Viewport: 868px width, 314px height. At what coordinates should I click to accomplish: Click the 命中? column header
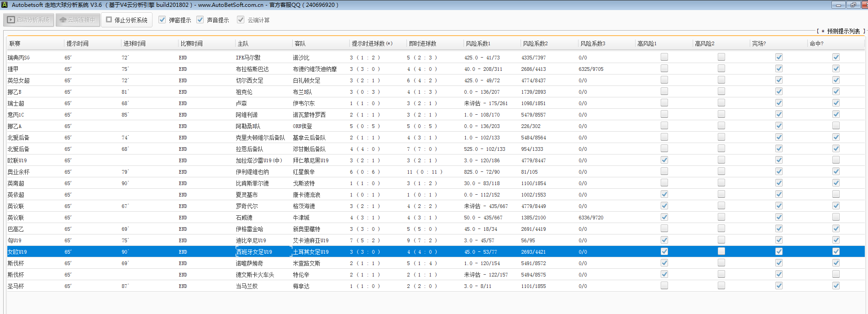tap(816, 43)
